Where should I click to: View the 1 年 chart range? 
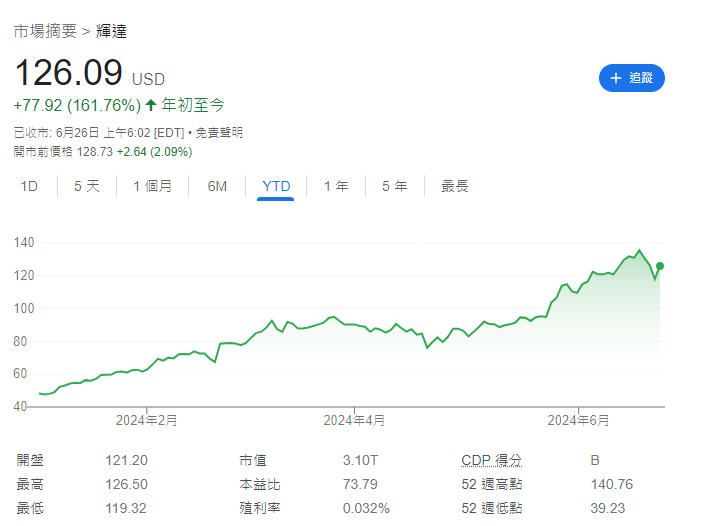(x=336, y=186)
